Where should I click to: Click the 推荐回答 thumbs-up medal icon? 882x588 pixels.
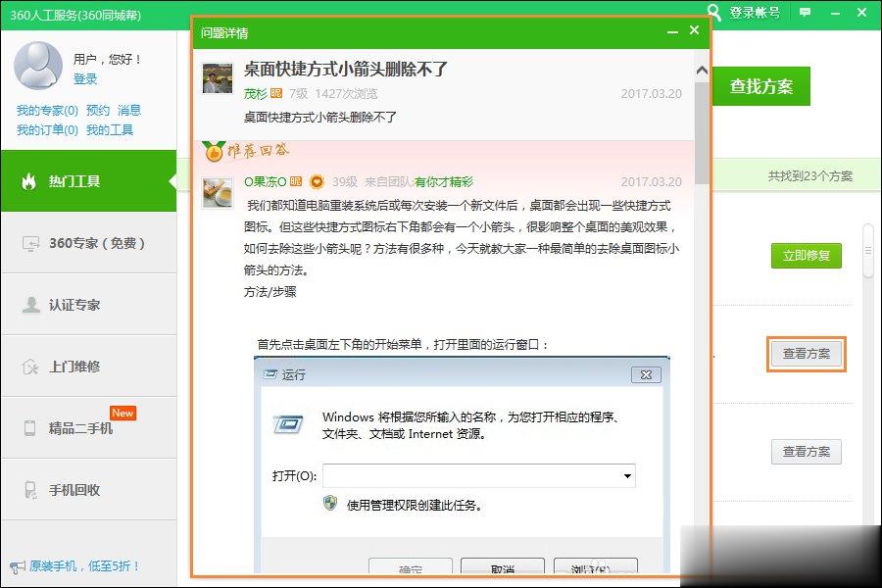click(214, 151)
